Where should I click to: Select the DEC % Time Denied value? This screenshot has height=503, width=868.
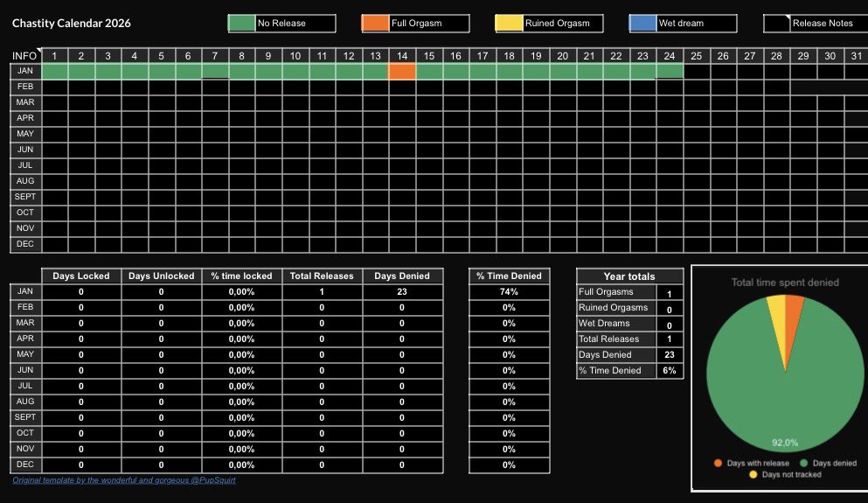pyautogui.click(x=510, y=465)
